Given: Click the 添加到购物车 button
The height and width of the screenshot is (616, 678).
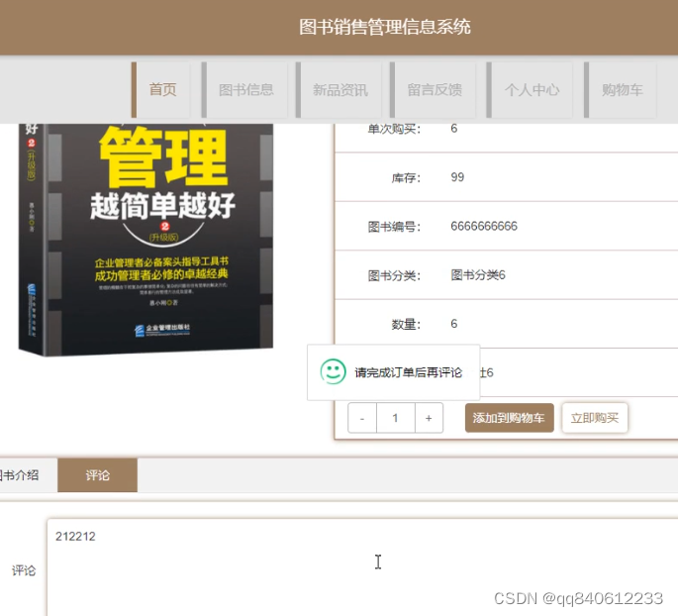Looking at the screenshot, I should pos(510,418).
